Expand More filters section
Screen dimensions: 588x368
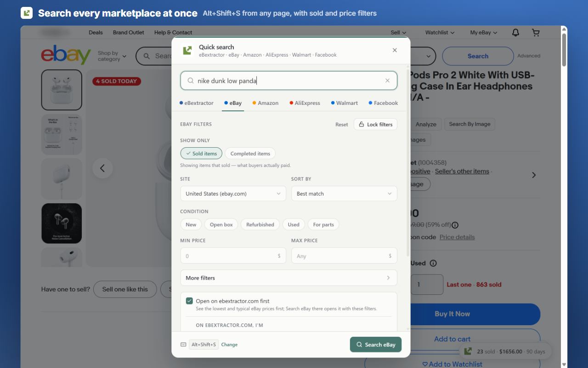[289, 278]
